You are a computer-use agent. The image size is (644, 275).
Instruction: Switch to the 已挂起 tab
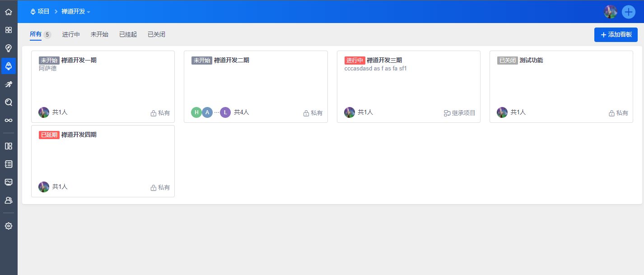tap(128, 34)
